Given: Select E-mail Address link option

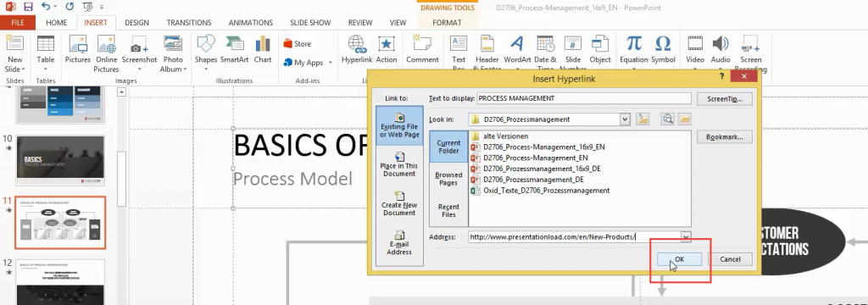Looking at the screenshot, I should (x=399, y=243).
